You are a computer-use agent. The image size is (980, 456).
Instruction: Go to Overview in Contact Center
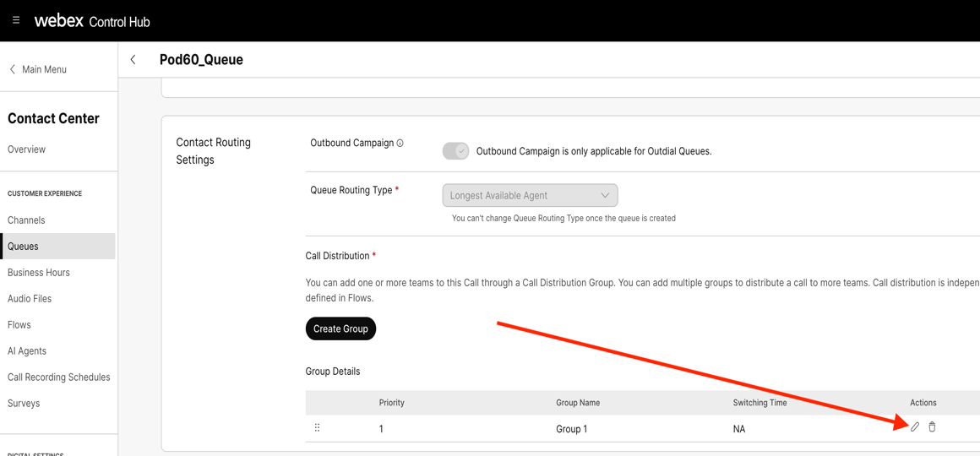27,149
